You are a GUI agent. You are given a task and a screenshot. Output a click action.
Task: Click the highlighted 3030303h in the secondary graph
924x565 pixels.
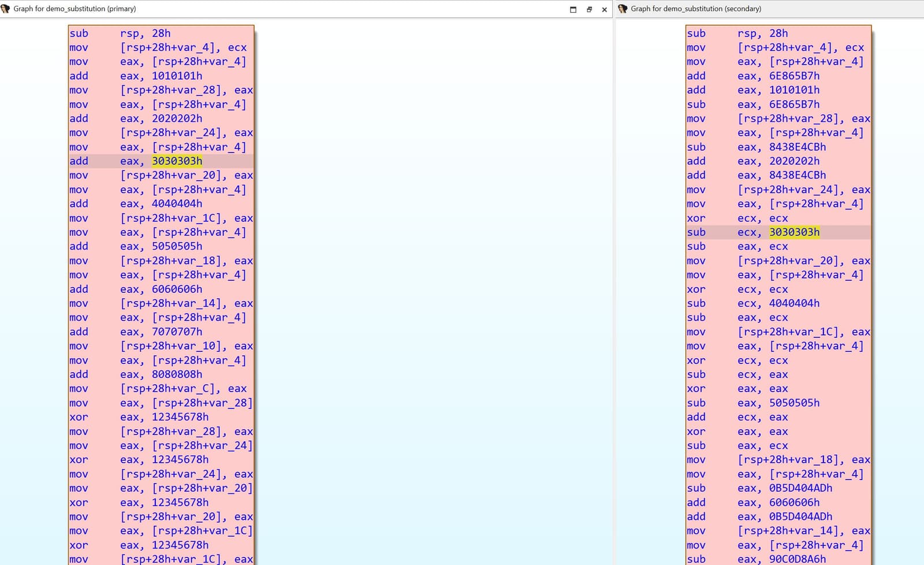coord(795,232)
